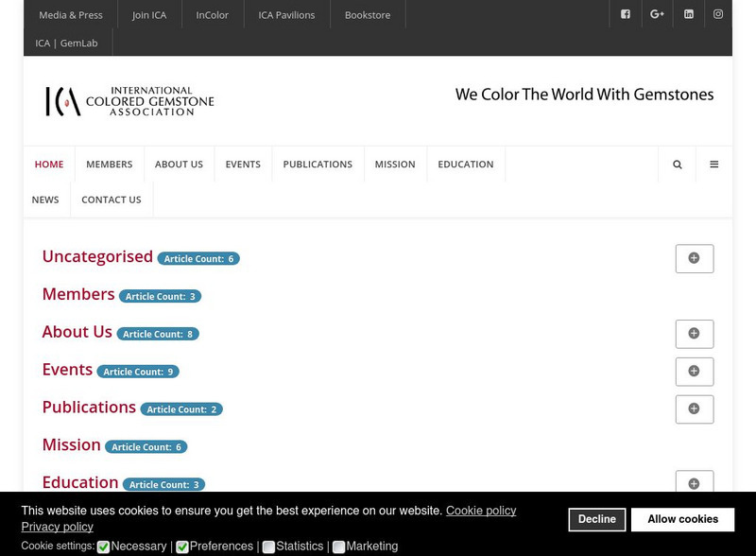The height and width of the screenshot is (556, 756).
Task: Enable the Statistics cookies checkbox
Action: [x=268, y=547]
